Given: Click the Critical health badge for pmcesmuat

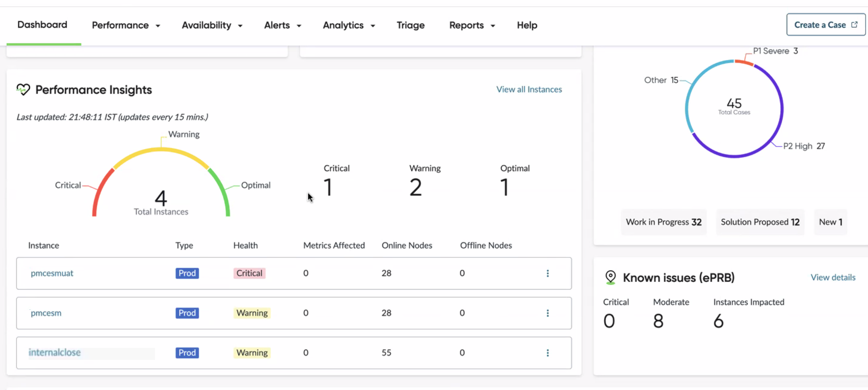Looking at the screenshot, I should click(249, 273).
